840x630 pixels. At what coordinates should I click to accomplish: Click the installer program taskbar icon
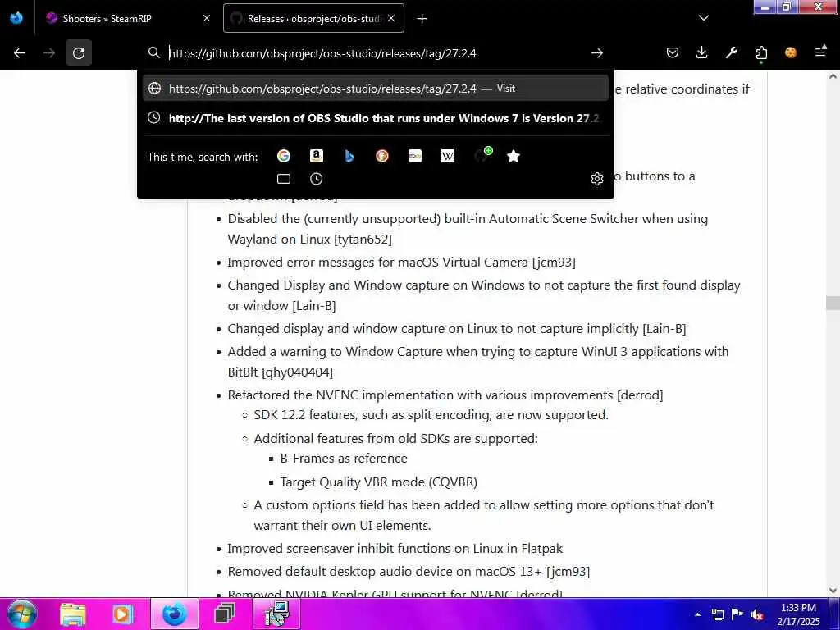[277, 614]
